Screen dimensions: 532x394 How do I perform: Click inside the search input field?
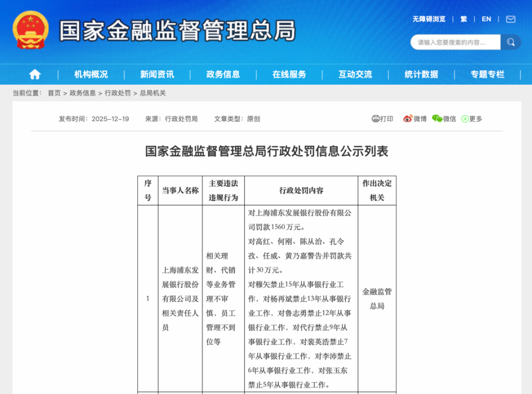[x=454, y=42]
